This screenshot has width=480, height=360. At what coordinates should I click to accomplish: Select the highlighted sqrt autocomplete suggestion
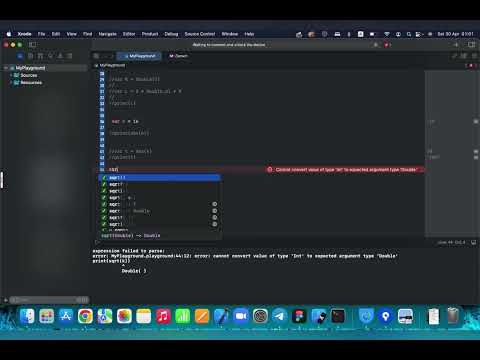(x=160, y=178)
